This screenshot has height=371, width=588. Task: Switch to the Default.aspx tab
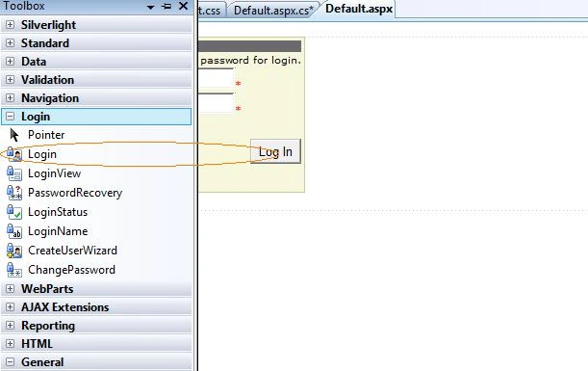[x=359, y=9]
